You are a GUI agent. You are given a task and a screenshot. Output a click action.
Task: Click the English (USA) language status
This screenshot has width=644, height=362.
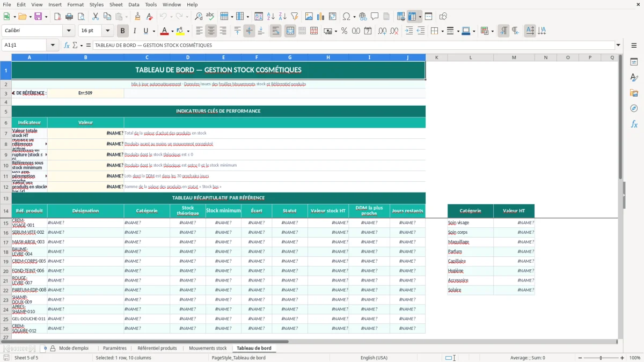pos(374,358)
